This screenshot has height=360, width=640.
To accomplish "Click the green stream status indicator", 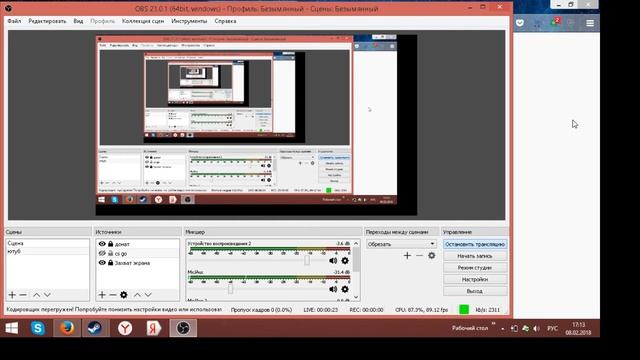I will [x=464, y=309].
